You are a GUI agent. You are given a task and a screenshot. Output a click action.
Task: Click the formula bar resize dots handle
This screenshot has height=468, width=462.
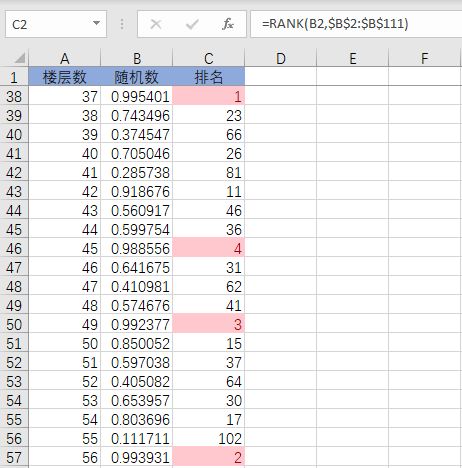coord(122,24)
